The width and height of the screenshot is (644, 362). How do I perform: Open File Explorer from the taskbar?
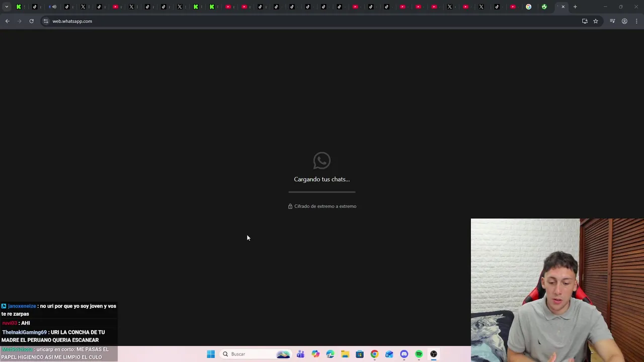(x=345, y=354)
